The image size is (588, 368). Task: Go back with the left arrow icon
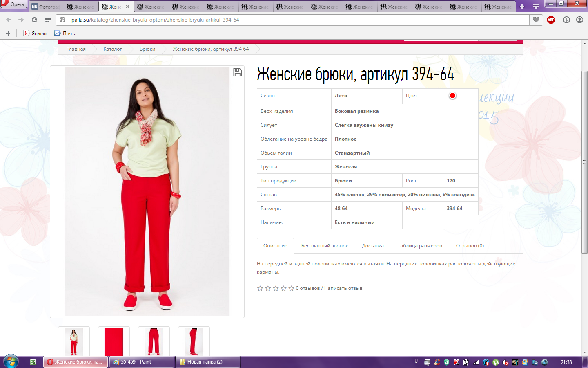pyautogui.click(x=9, y=20)
